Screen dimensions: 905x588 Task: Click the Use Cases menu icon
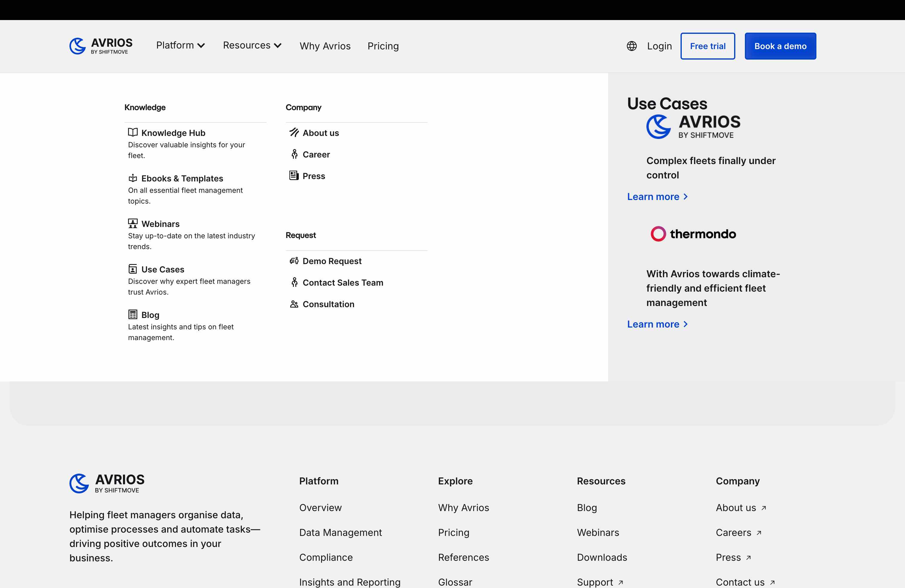tap(133, 269)
